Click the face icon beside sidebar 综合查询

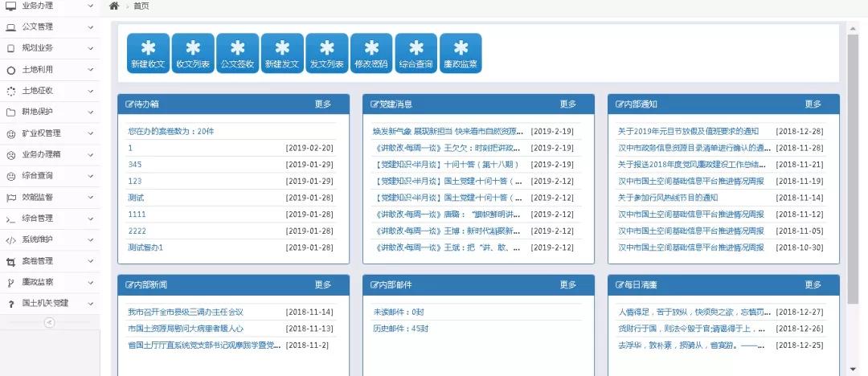[10, 175]
